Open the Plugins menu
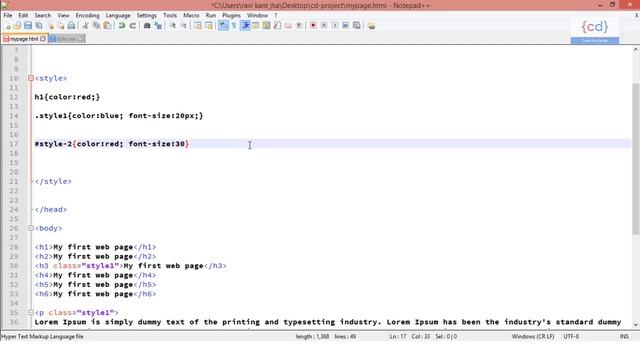 click(x=231, y=16)
